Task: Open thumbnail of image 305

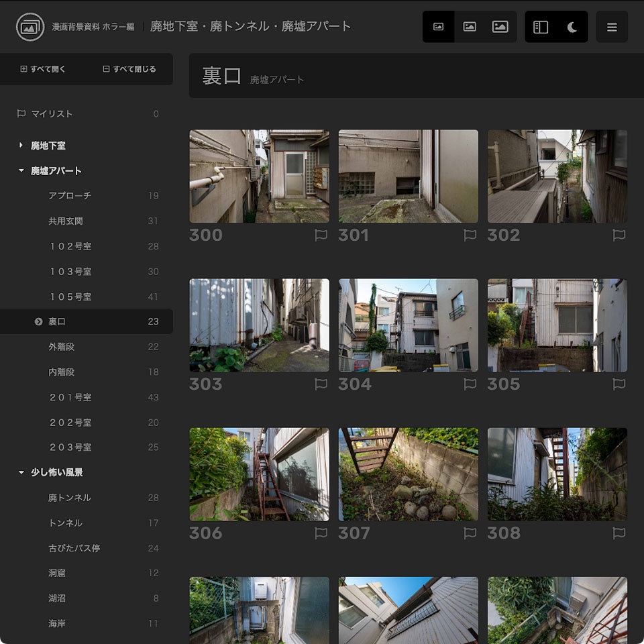Action: [557, 325]
